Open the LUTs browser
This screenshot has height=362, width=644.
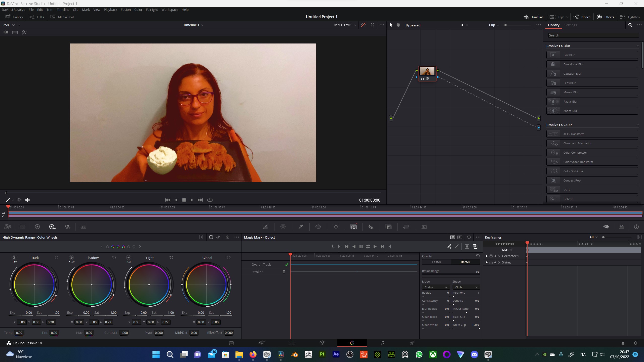(37, 17)
